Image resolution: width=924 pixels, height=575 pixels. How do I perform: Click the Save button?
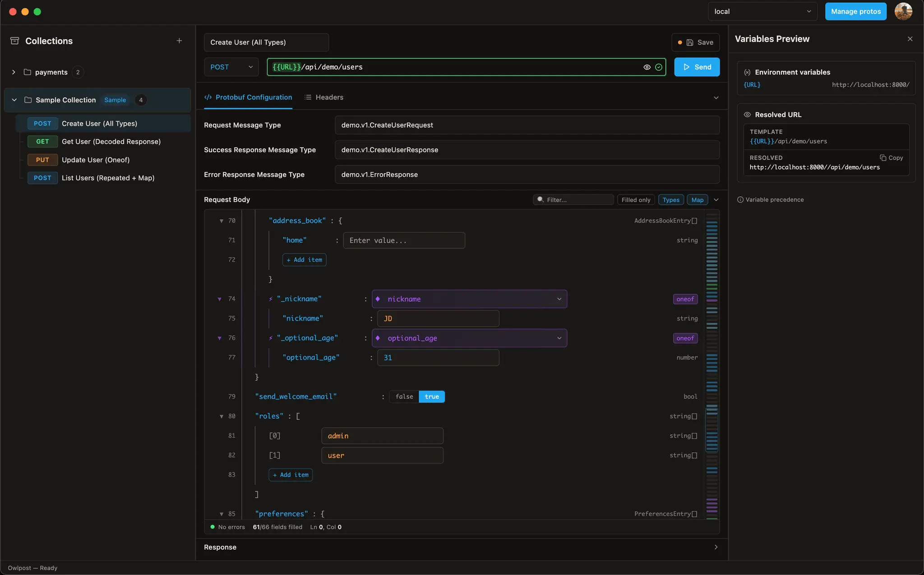tap(695, 42)
